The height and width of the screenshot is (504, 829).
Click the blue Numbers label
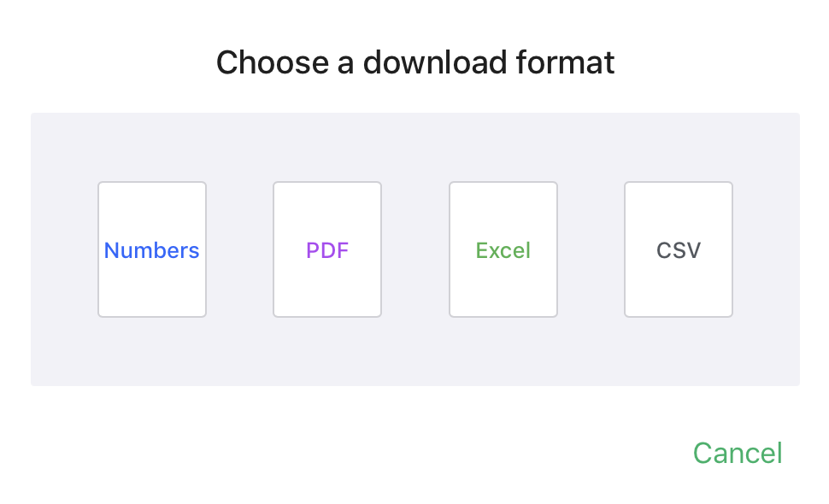(152, 250)
